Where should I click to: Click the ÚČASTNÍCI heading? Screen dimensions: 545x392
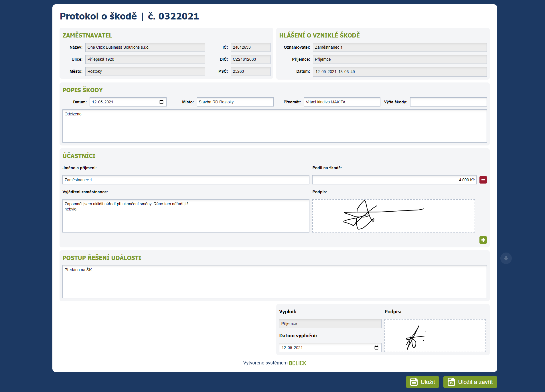click(79, 156)
